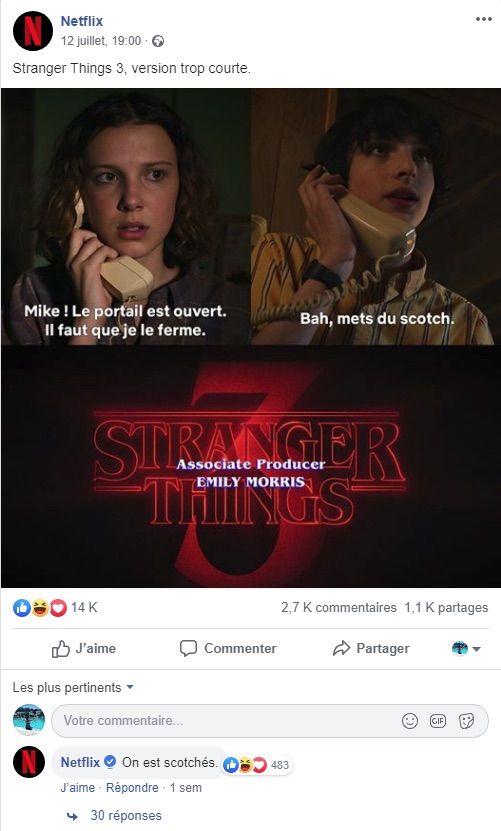Open the three-dot post options menu
This screenshot has width=501, height=831.
484,19
